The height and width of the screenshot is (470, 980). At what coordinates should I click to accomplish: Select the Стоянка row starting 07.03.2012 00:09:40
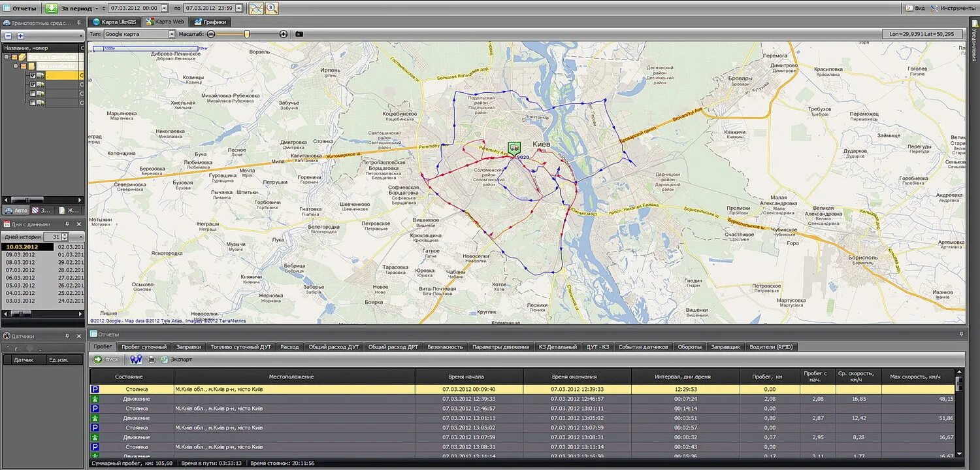point(522,389)
